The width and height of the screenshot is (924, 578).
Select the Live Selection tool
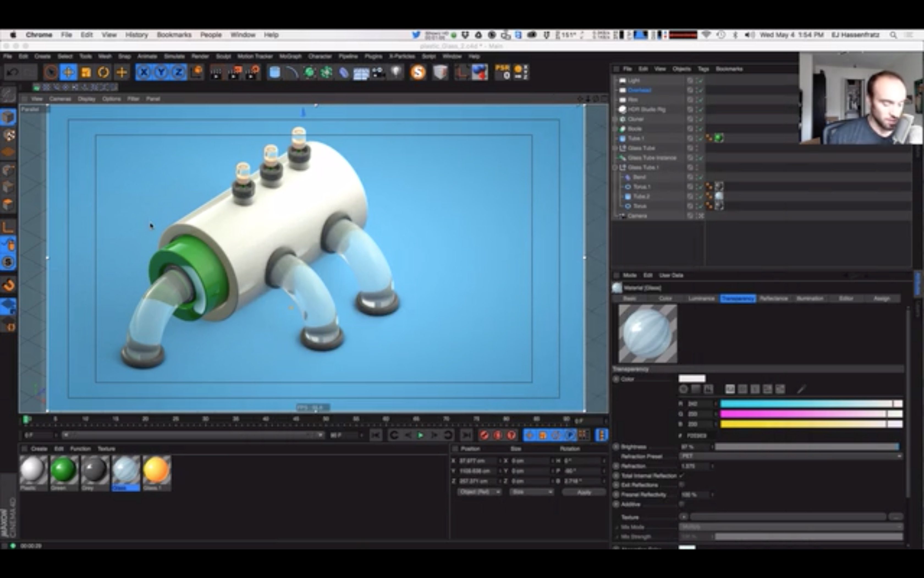tap(51, 72)
